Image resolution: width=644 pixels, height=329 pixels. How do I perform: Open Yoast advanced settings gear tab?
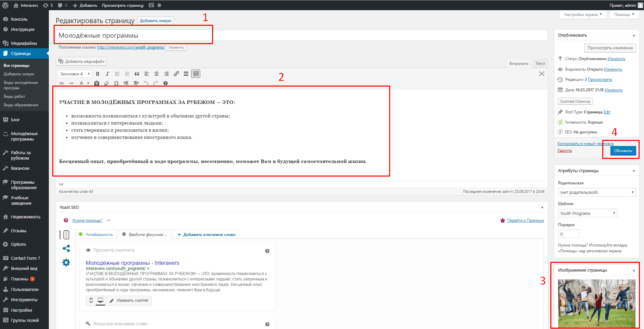click(66, 262)
